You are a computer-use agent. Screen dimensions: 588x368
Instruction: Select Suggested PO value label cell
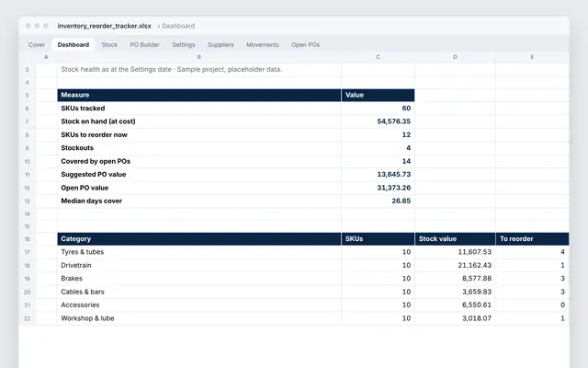tap(199, 174)
